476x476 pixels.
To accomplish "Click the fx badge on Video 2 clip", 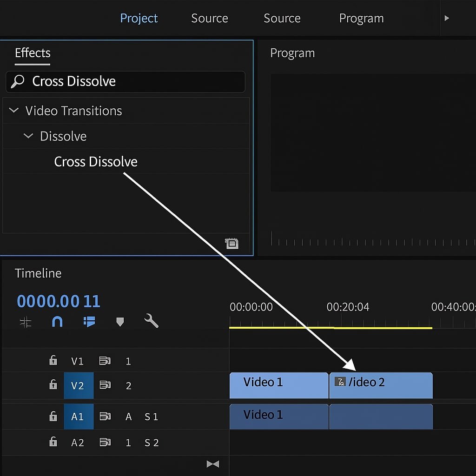I will tap(340, 381).
